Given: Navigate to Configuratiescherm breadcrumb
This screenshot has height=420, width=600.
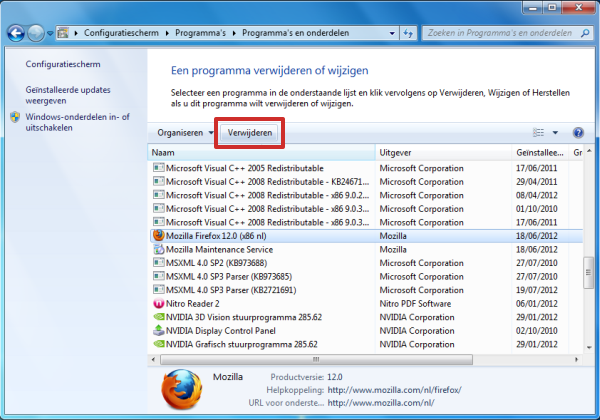Looking at the screenshot, I should click(x=121, y=33).
